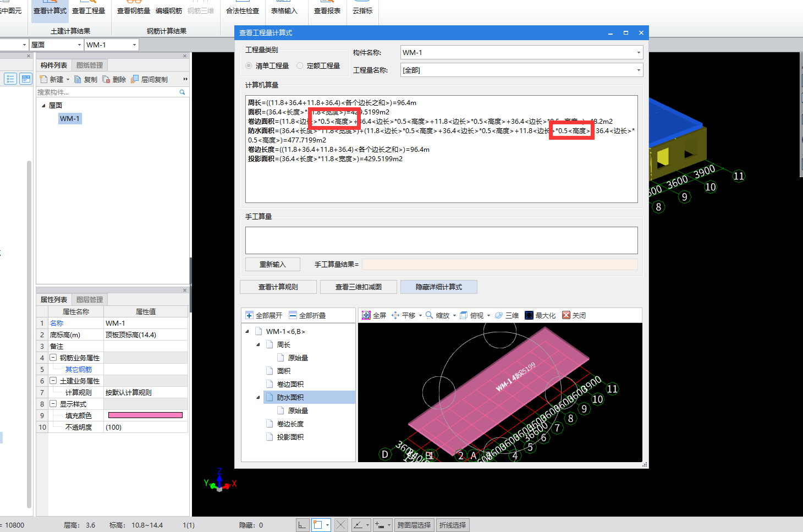The width and height of the screenshot is (803, 532).
Task: Click crossed-lines snap icon in status bar
Action: click(x=341, y=525)
